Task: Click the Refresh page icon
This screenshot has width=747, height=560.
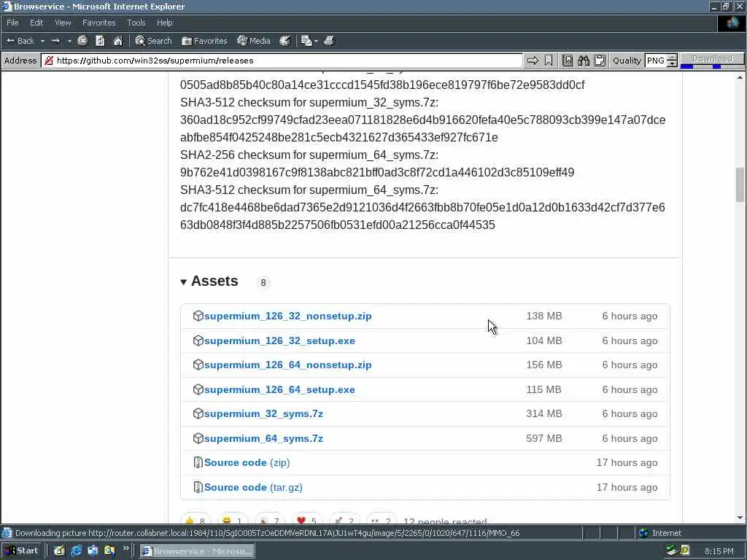Action: pyautogui.click(x=100, y=41)
